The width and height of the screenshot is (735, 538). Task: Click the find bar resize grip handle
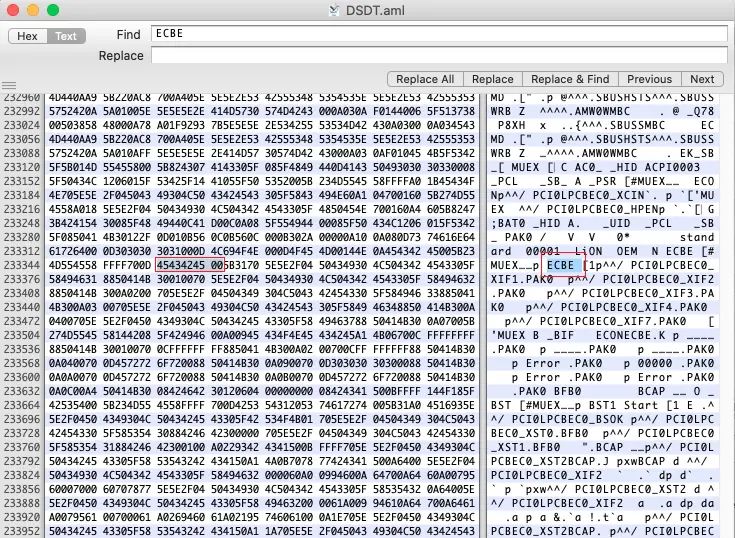(9, 85)
